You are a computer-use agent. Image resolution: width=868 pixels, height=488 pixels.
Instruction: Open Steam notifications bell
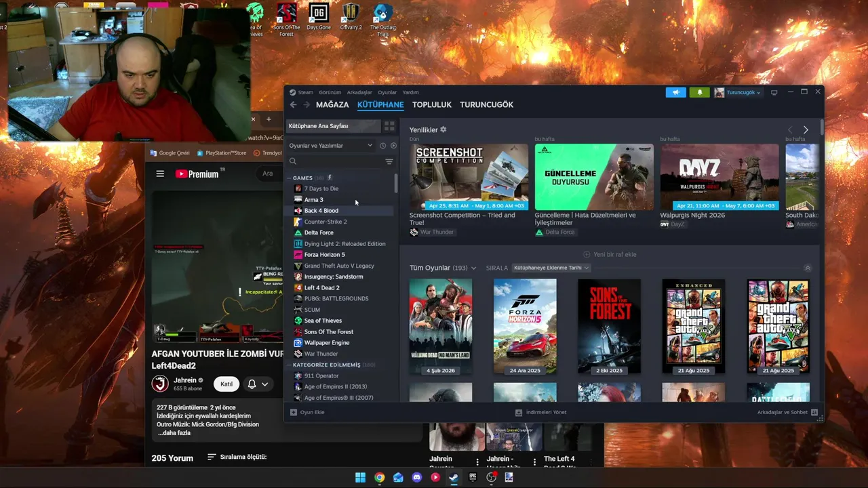click(700, 92)
